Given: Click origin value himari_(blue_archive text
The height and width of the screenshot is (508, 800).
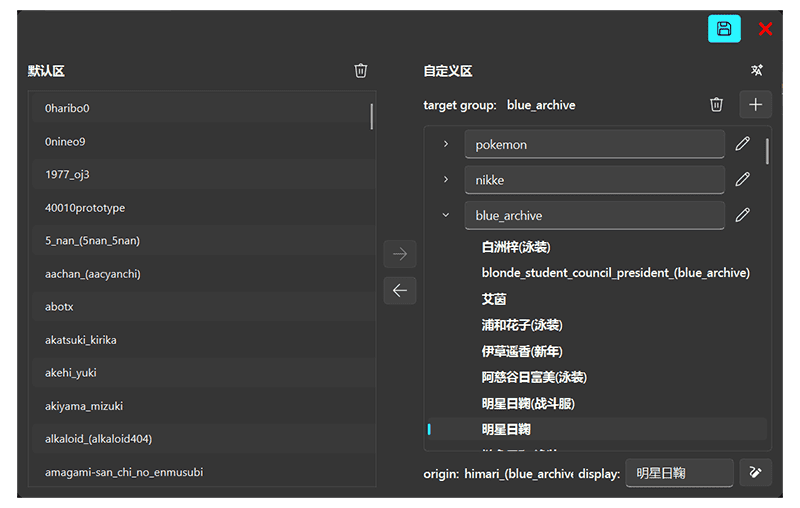Looking at the screenshot, I should click(x=518, y=474).
